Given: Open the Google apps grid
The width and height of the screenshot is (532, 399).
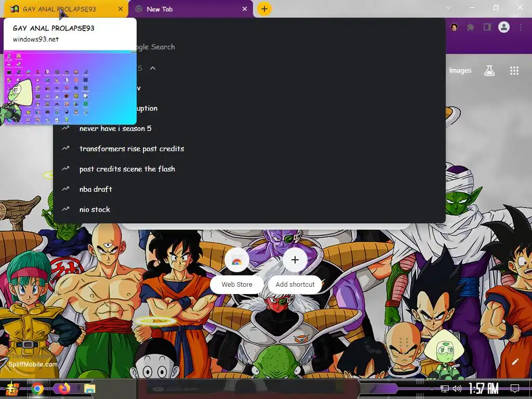Looking at the screenshot, I should [x=514, y=71].
